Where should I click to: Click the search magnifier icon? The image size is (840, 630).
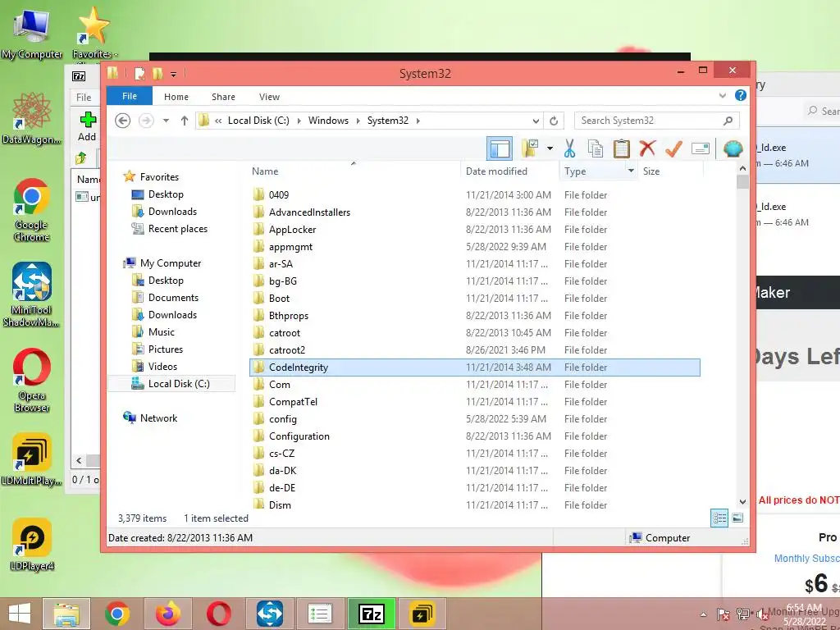pos(728,121)
